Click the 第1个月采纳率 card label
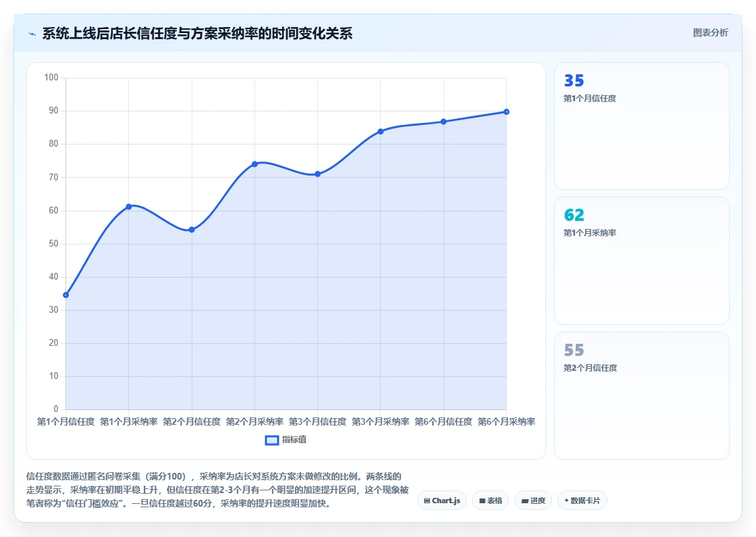The image size is (756, 537). [590, 233]
